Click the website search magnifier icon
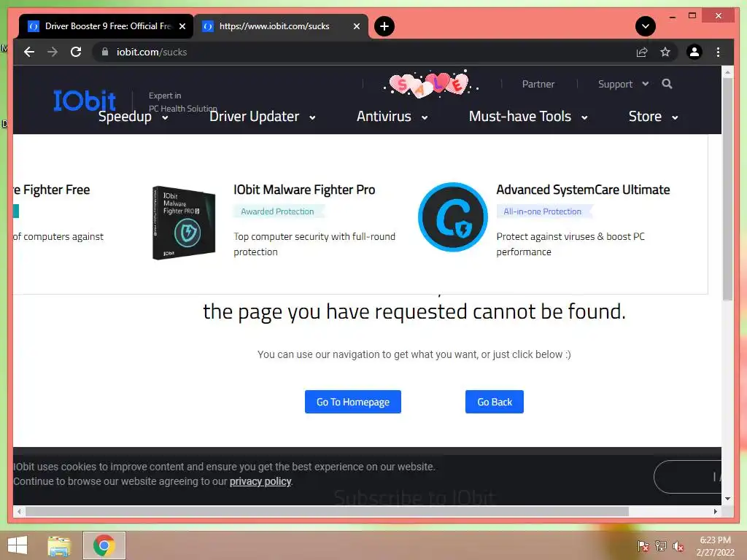 coord(667,85)
